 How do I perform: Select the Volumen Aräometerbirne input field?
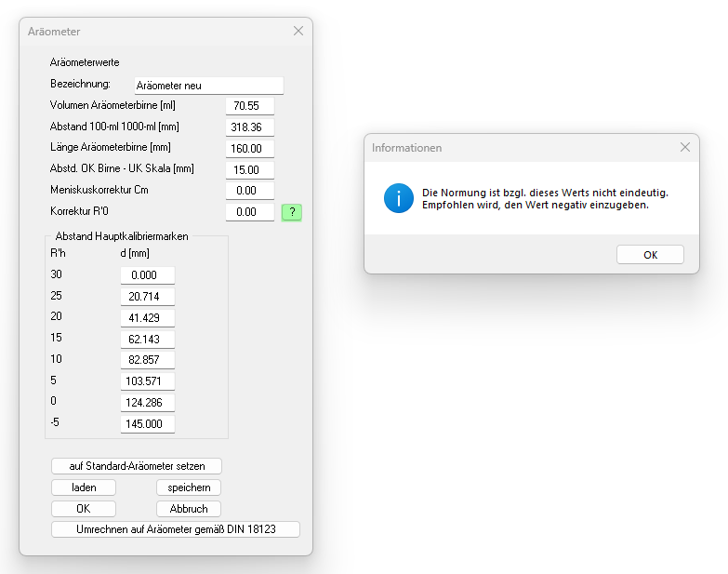tap(249, 106)
